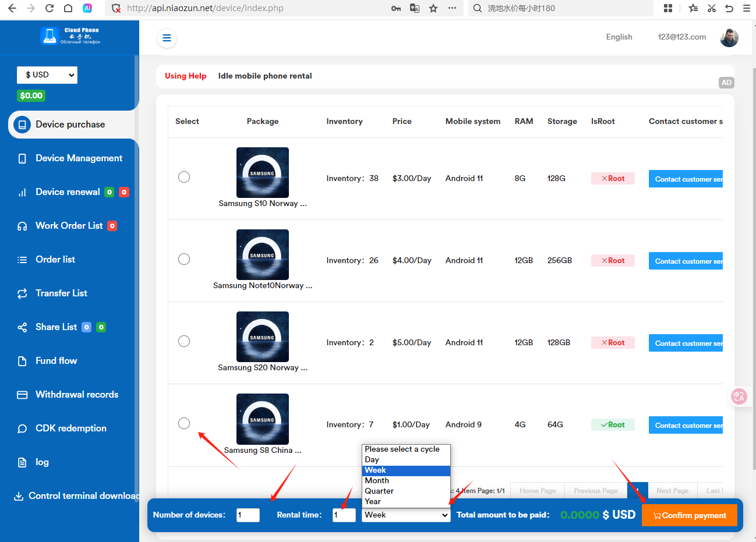Open Idle mobile phone rental link

click(265, 76)
